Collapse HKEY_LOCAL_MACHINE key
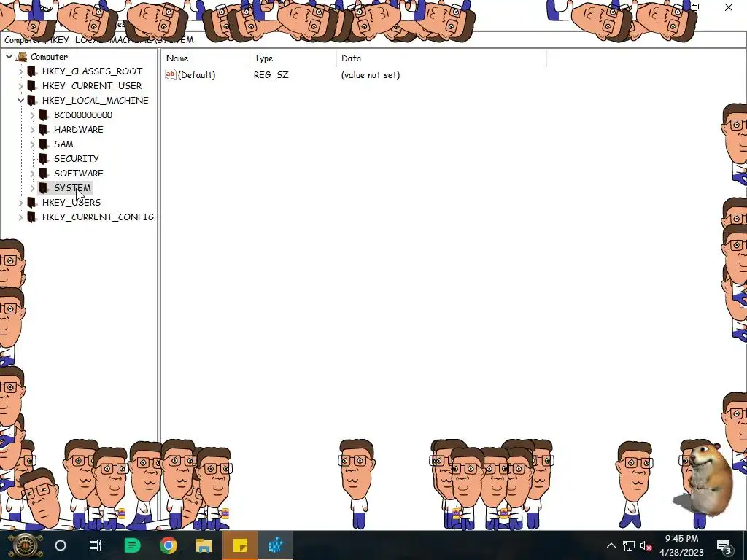The image size is (747, 560). 20,101
